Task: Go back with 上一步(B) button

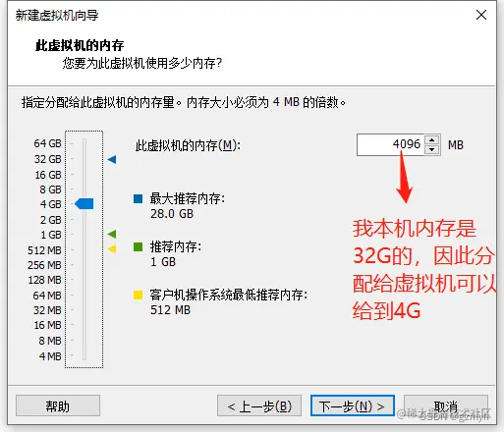Action: coord(259,405)
